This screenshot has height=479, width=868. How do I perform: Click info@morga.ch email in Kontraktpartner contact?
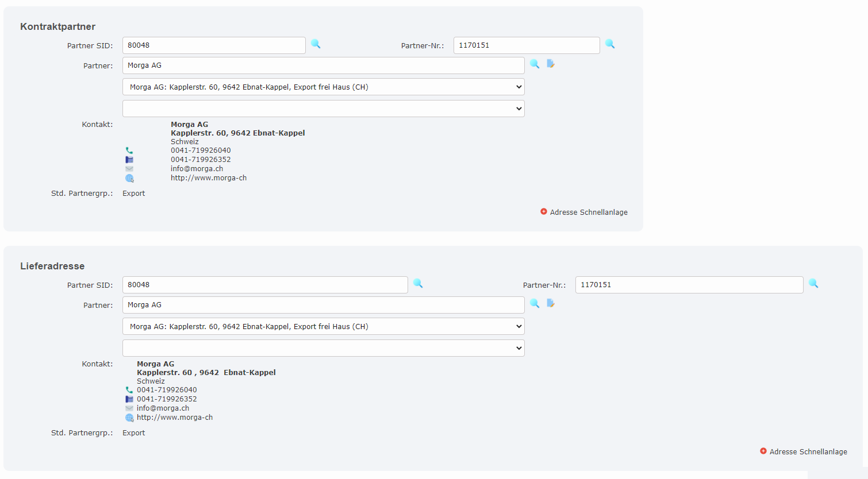tap(197, 169)
